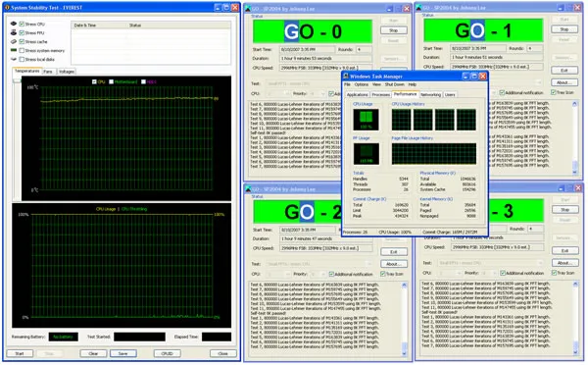Screen dimensions: 588x365
Task: Stop the GO - 3 stress test
Action: [x=564, y=210]
